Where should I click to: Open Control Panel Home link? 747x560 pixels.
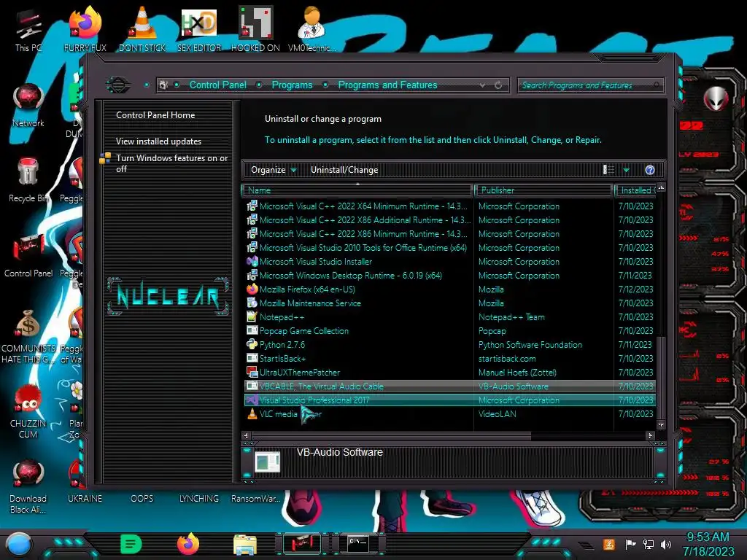tap(155, 114)
